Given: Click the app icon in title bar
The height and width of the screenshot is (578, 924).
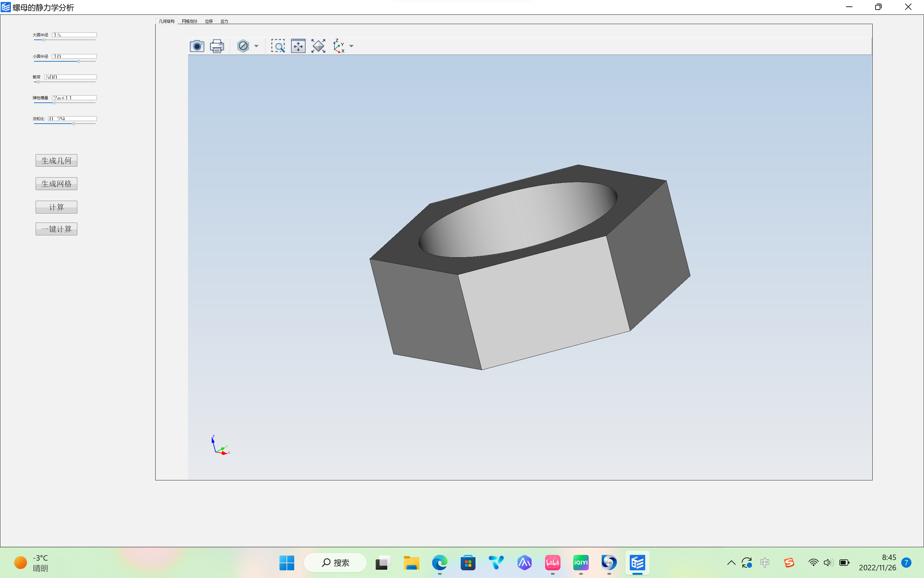Looking at the screenshot, I should (x=6, y=7).
